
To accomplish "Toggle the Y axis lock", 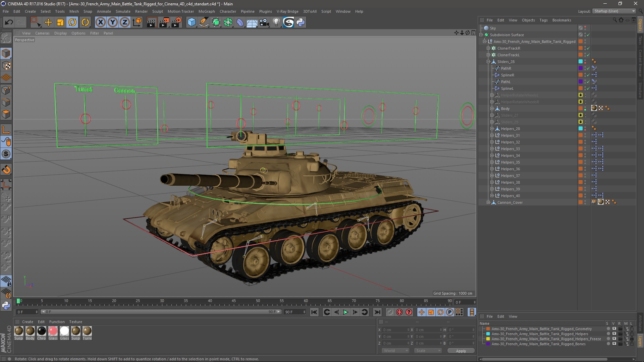I will (112, 22).
